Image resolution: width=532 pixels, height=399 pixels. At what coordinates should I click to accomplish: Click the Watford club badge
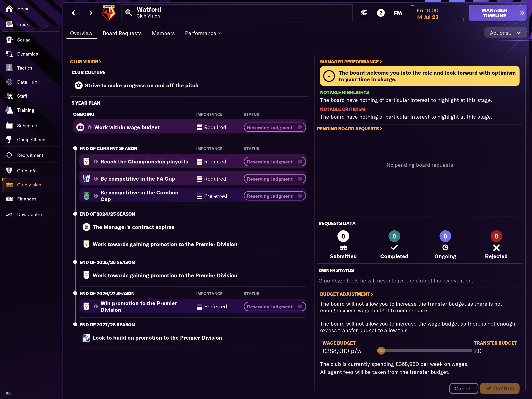point(109,13)
